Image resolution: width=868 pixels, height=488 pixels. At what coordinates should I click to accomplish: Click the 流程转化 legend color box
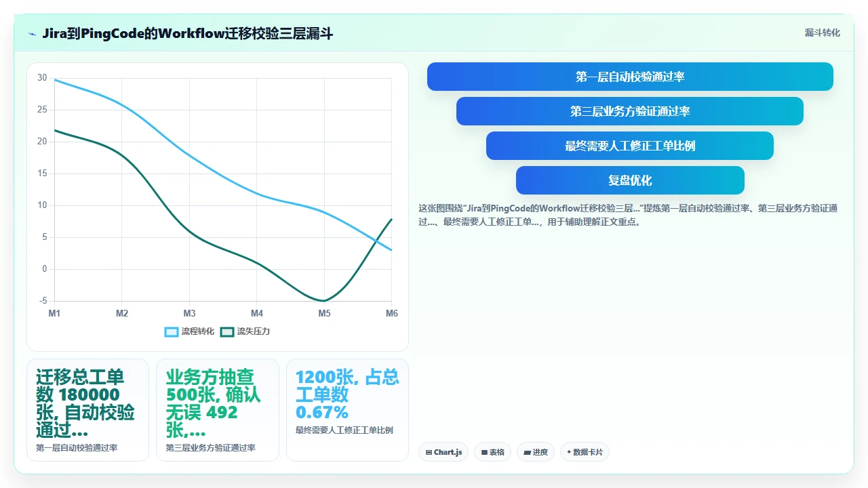172,331
